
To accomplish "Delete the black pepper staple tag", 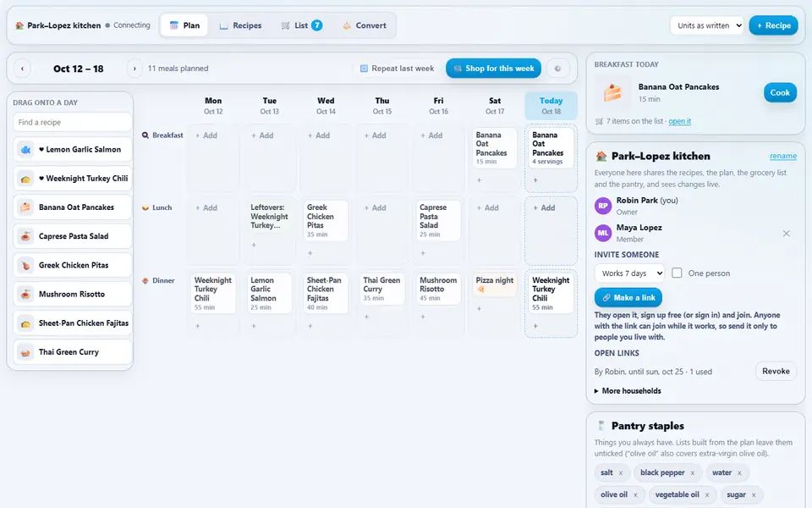I will coord(693,472).
